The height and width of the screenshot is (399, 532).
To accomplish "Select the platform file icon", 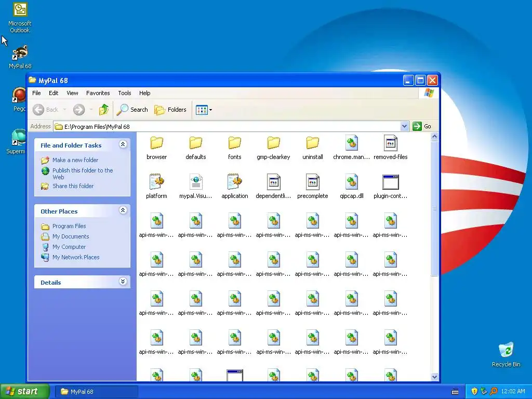I will click(156, 182).
